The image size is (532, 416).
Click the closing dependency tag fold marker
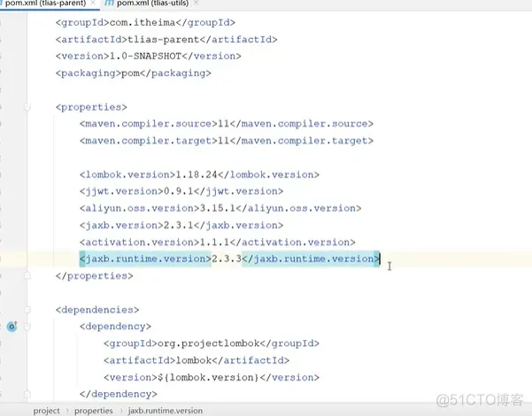27,394
